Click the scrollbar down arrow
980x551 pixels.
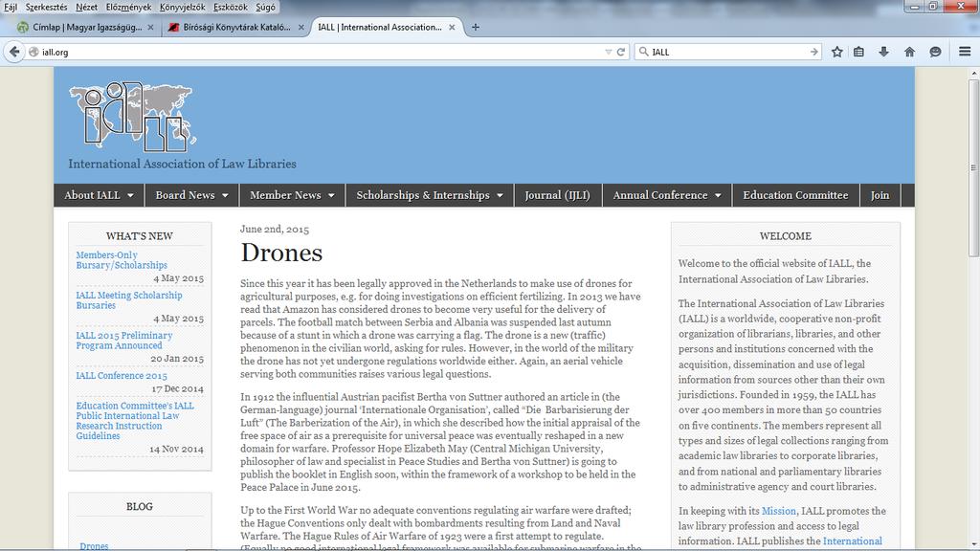point(973,544)
